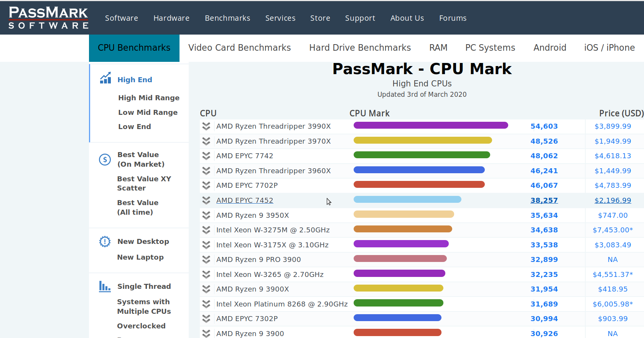The height and width of the screenshot is (338, 644).
Task: Expand details for AMD Ryzen 9 3950X
Action: (x=206, y=215)
